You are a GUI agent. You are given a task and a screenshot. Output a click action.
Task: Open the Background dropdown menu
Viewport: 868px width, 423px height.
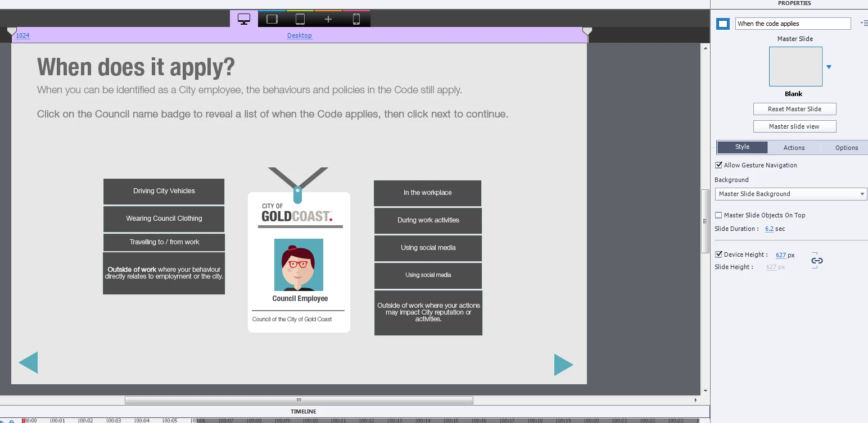click(x=791, y=194)
